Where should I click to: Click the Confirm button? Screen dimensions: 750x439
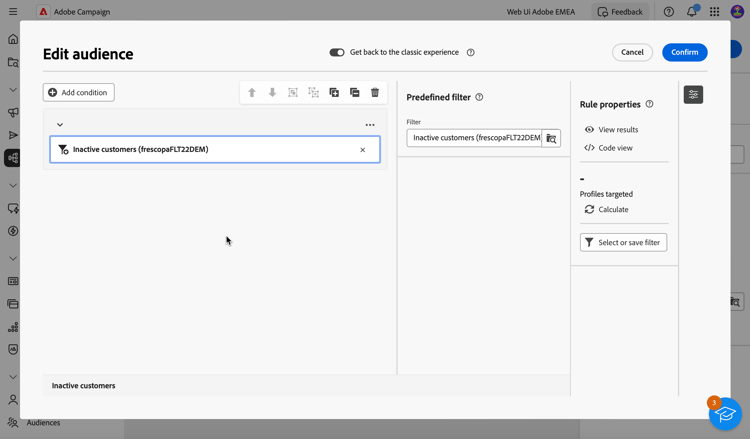point(684,52)
